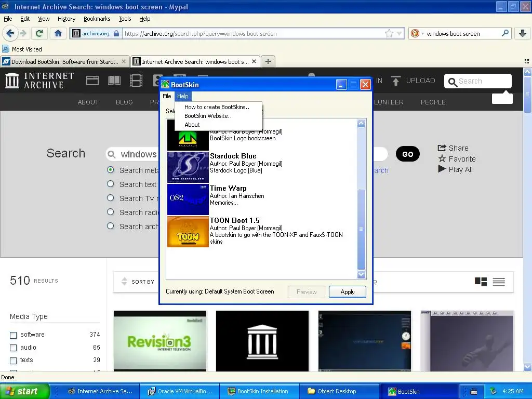The height and width of the screenshot is (399, 532).
Task: Open the browser home page icon
Action: tap(58, 33)
